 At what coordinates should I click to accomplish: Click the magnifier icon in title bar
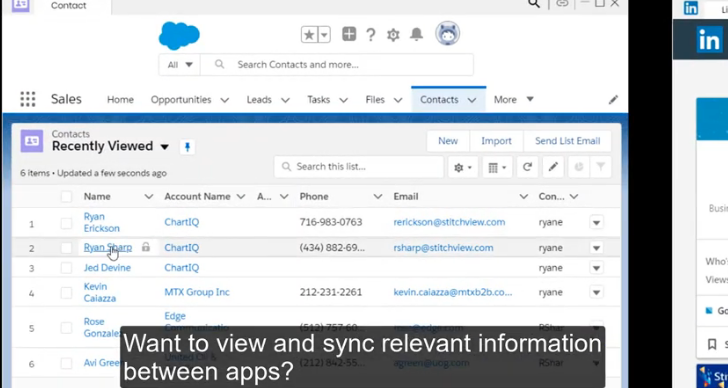coord(534,4)
